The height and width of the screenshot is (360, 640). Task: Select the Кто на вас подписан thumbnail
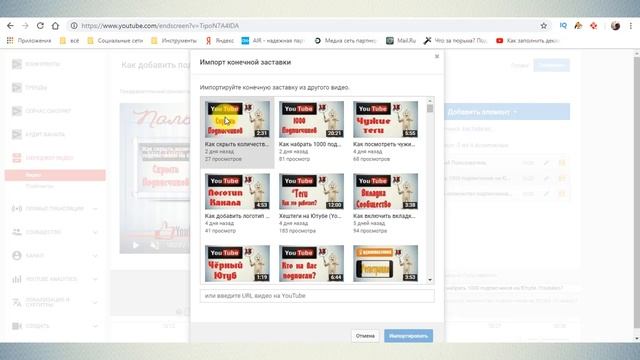(x=311, y=263)
